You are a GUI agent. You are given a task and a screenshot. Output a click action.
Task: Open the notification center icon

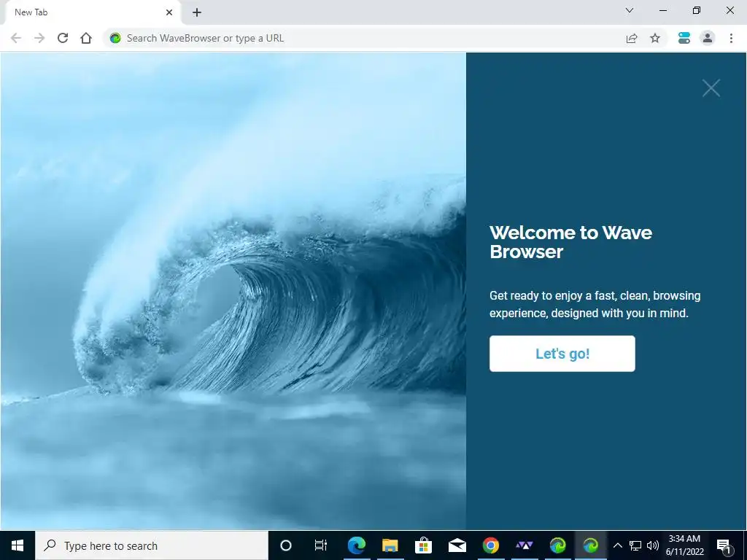(724, 545)
